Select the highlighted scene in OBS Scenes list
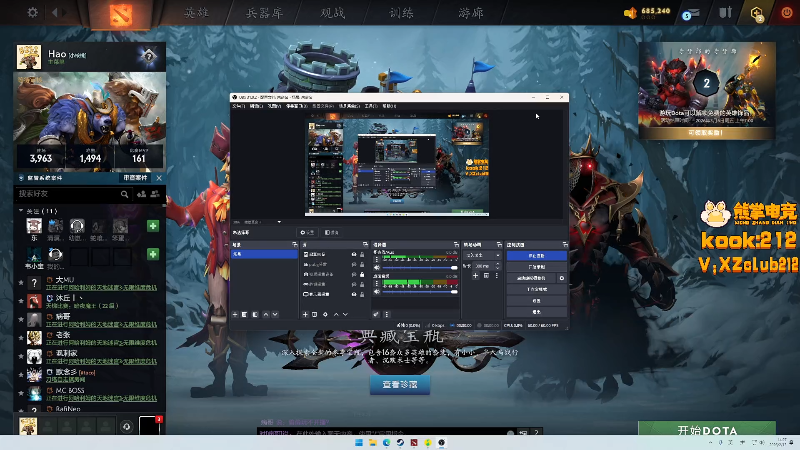Image resolution: width=800 pixels, height=450 pixels. (x=264, y=254)
